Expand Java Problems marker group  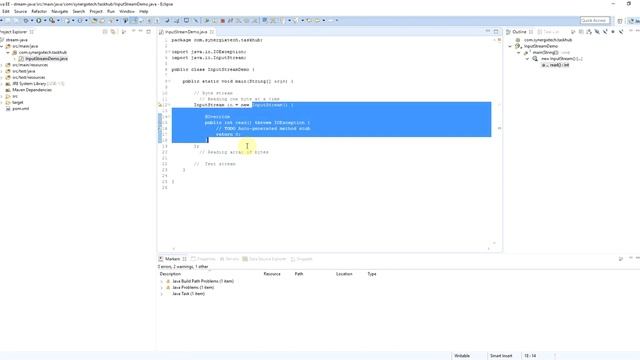pyautogui.click(x=162, y=288)
